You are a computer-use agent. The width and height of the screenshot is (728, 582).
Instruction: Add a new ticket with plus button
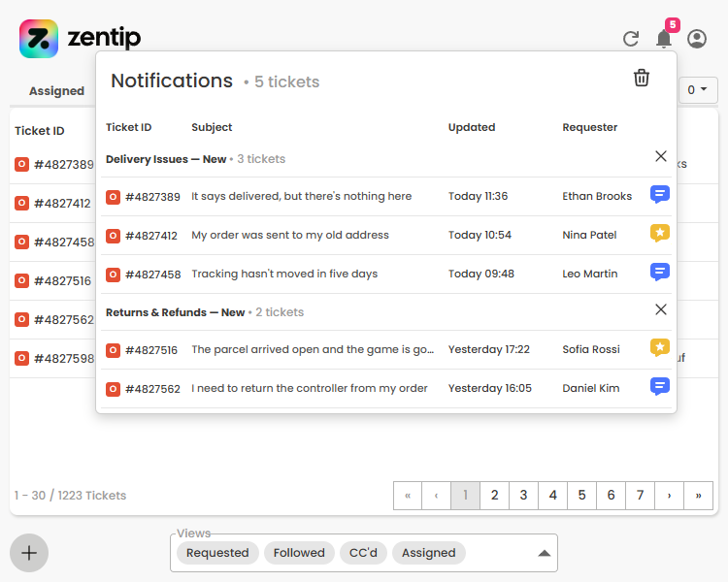(29, 553)
